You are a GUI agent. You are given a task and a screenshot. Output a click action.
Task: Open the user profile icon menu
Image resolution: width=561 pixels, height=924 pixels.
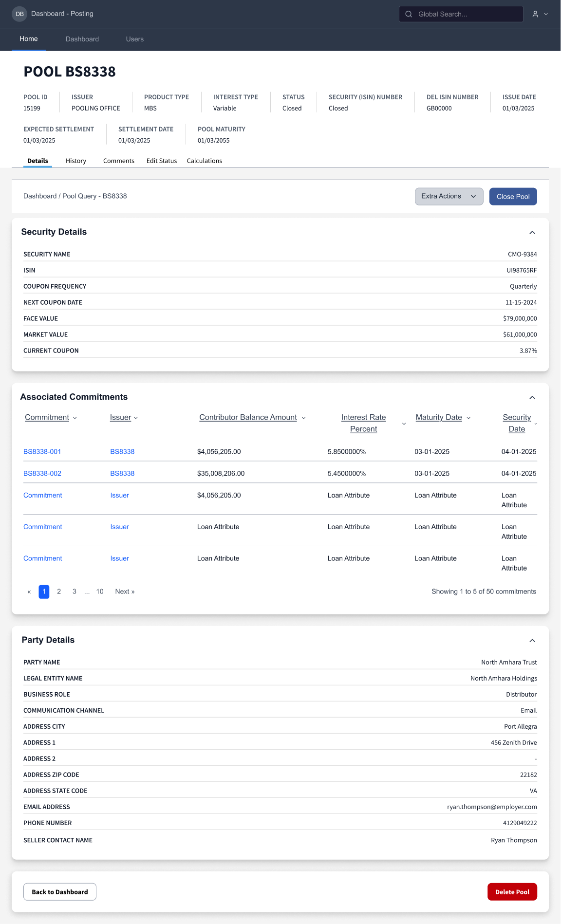540,14
